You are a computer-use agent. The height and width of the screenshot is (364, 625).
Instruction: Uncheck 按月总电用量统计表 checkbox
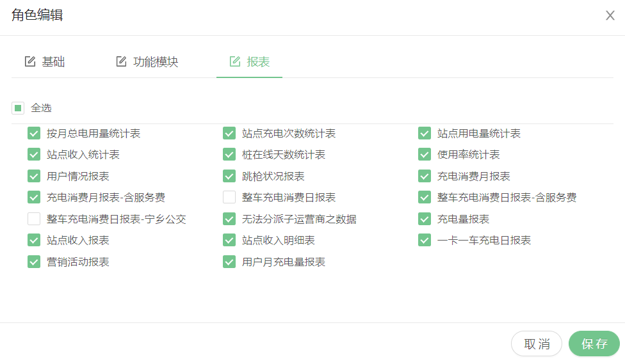click(x=34, y=134)
